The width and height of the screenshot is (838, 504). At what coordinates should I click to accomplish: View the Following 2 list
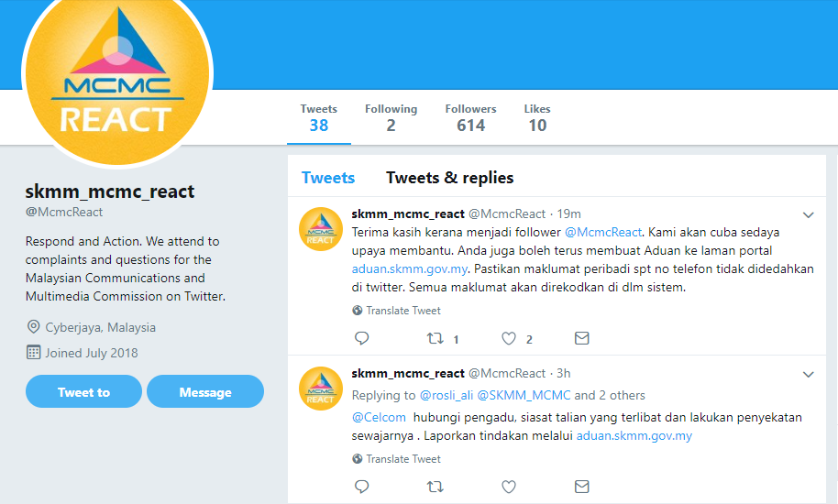coord(391,117)
